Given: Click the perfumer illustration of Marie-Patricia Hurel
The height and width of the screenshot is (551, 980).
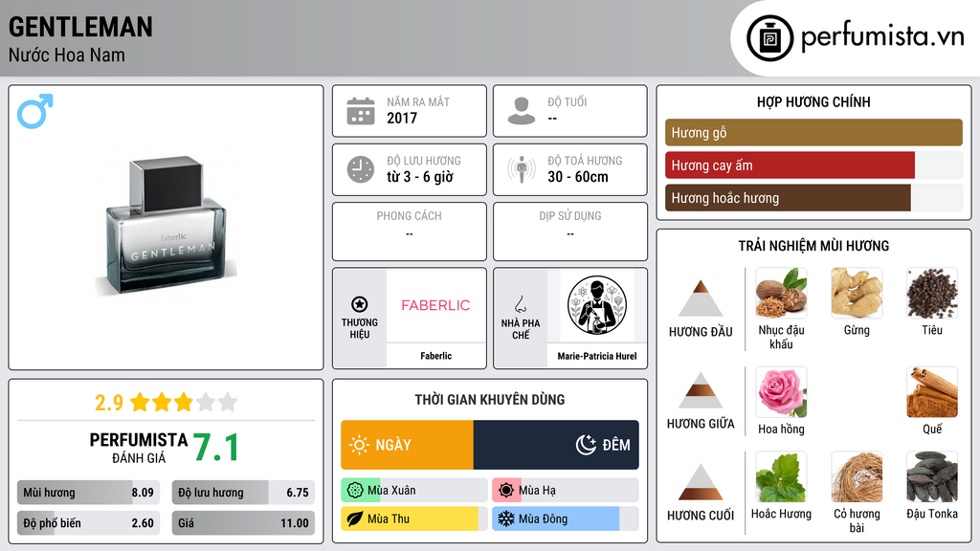Looking at the screenshot, I should pyautogui.click(x=597, y=305).
